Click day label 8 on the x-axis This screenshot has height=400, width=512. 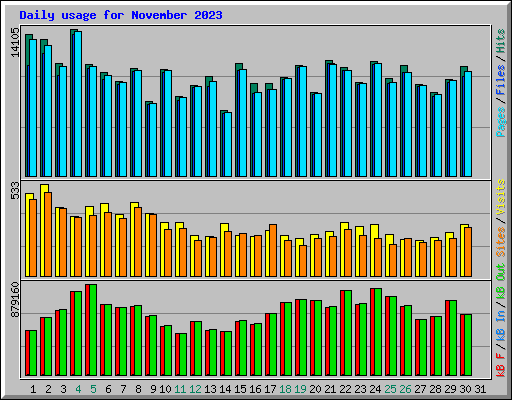pyautogui.click(x=138, y=389)
